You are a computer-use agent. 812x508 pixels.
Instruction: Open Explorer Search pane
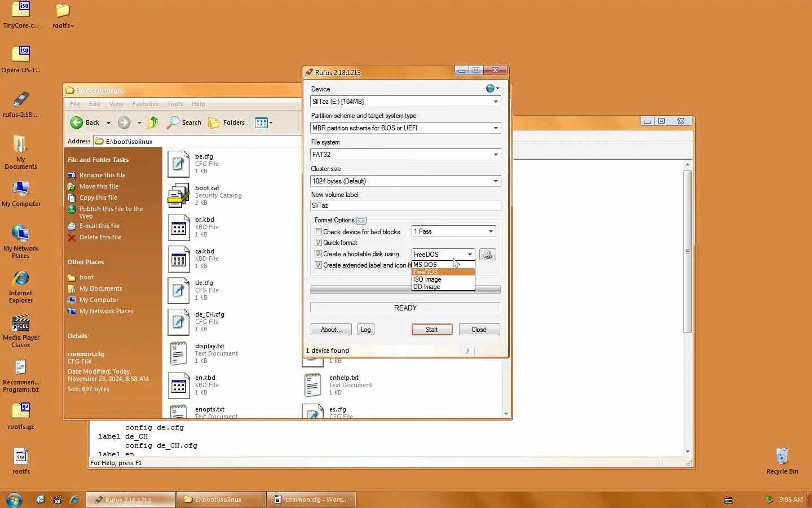tap(184, 122)
